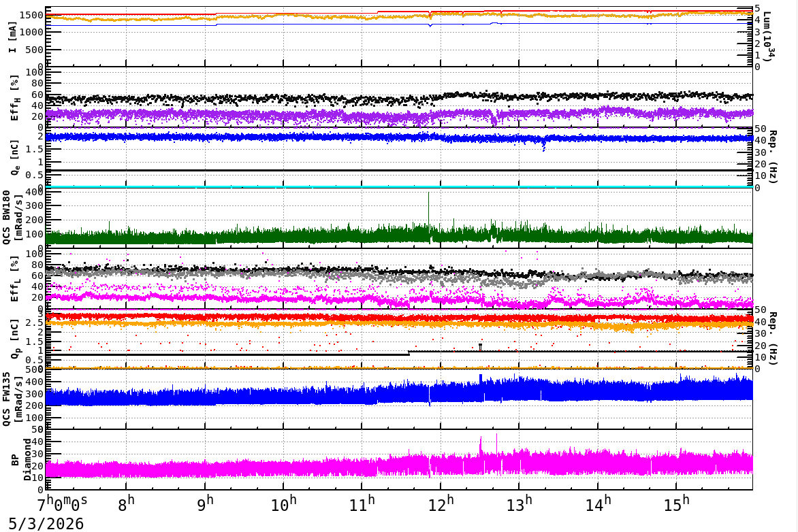Click the '15h' time axis label

[676, 503]
